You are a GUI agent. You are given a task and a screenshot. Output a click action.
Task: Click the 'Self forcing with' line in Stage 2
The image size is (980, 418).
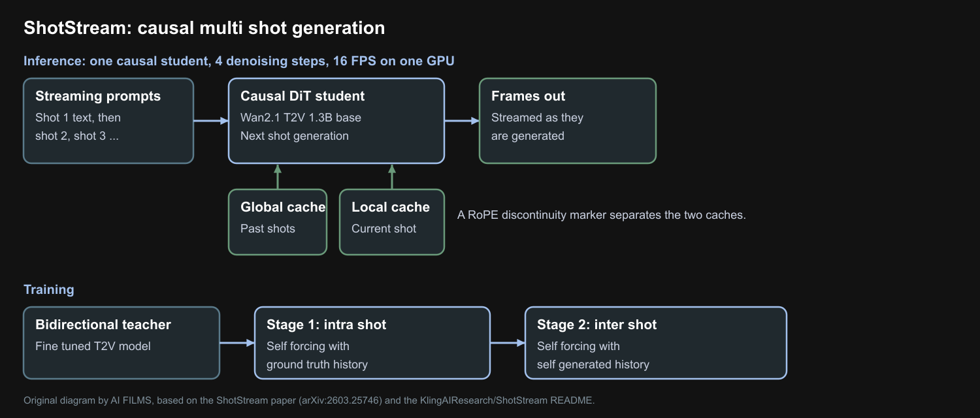tap(578, 346)
